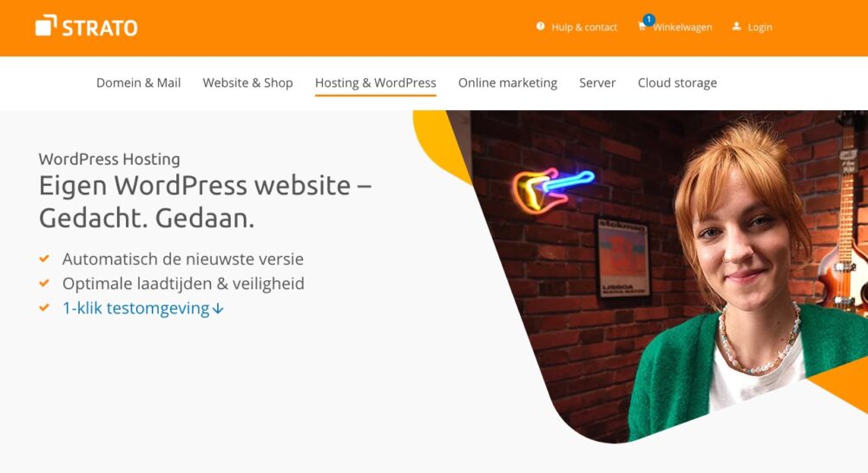Viewport: 868px width, 473px height.
Task: Click checkmark beside Automatisch de nieuwste versie
Action: pyautogui.click(x=44, y=259)
